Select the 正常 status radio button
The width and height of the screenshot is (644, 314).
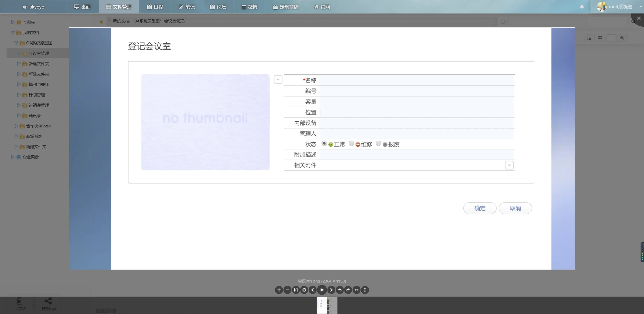(324, 144)
